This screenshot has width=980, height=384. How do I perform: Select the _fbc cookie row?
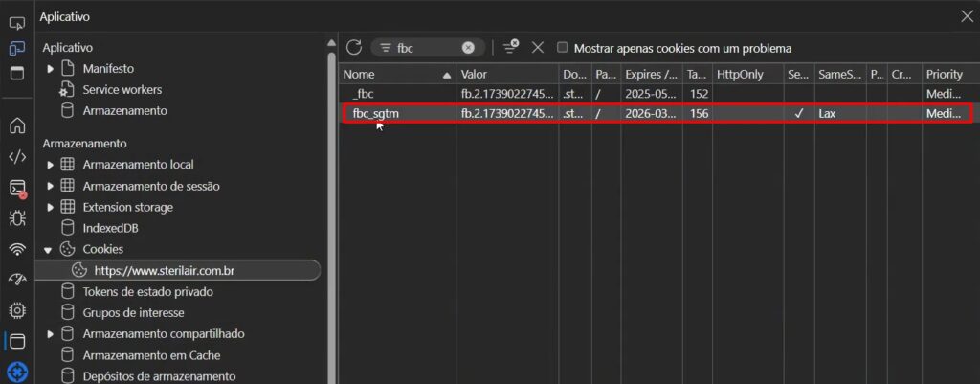pos(397,94)
